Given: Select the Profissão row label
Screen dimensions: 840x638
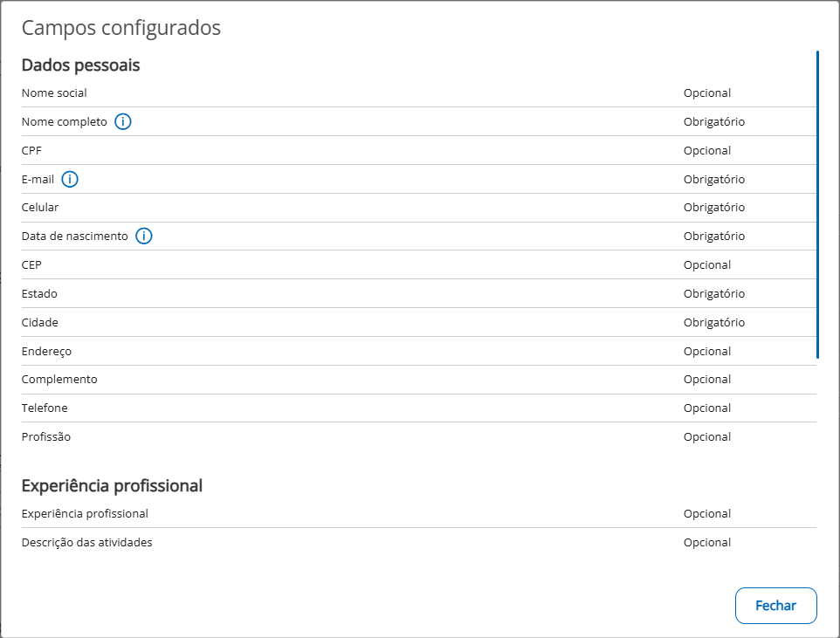Looking at the screenshot, I should tap(46, 437).
